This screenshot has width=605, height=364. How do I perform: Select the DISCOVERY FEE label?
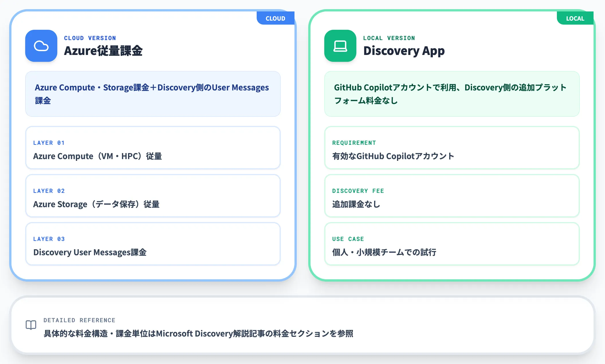(358, 191)
